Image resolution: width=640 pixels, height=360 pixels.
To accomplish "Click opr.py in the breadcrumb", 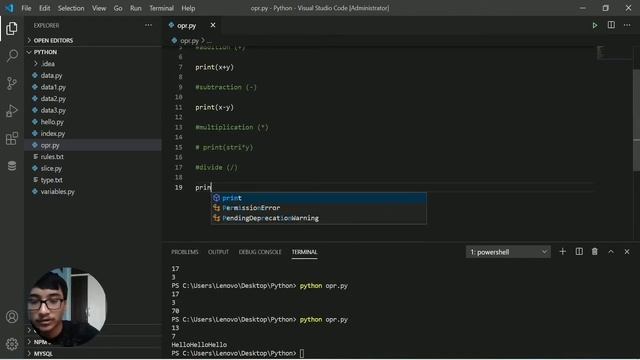I will tap(189, 40).
